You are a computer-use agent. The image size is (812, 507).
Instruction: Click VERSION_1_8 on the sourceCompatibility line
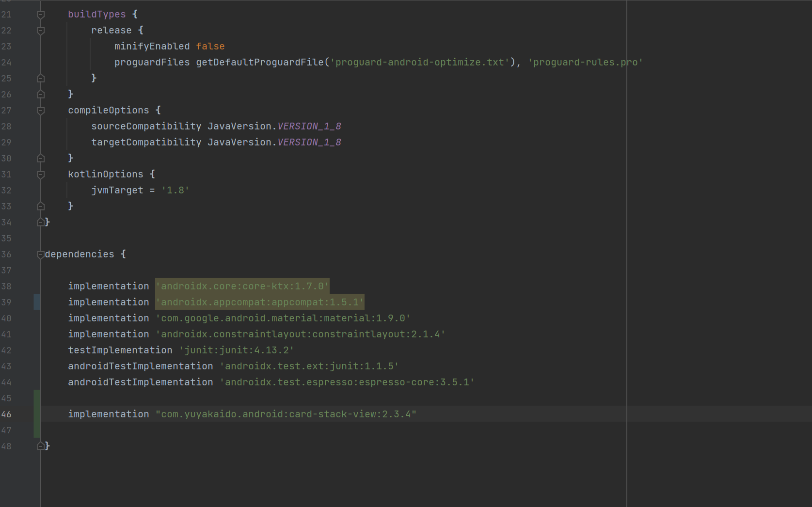pos(309,126)
